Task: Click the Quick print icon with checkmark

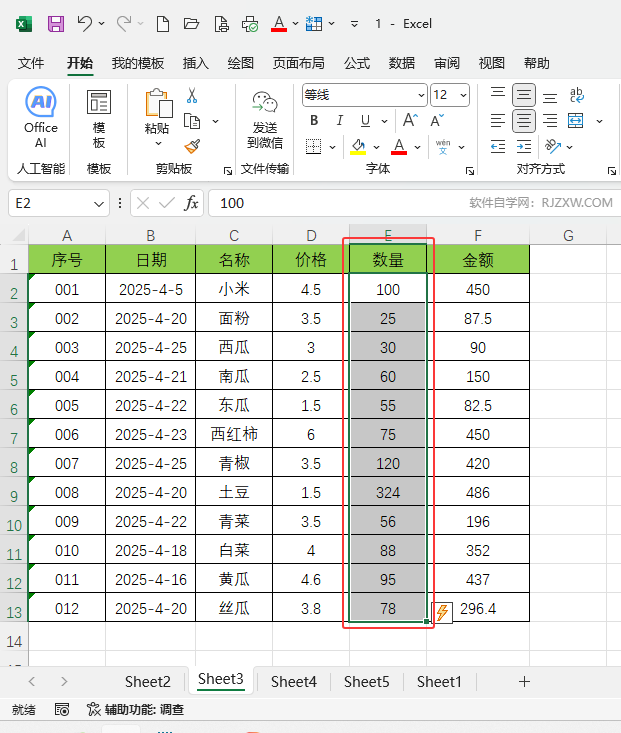Action: pyautogui.click(x=250, y=23)
